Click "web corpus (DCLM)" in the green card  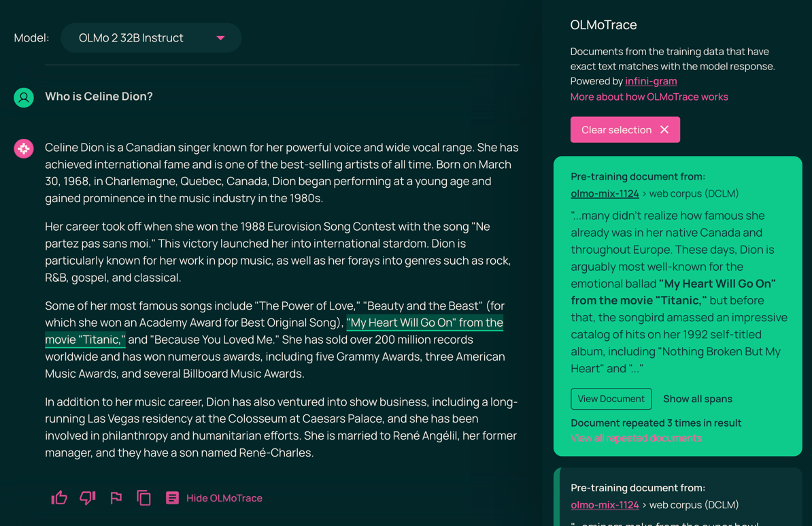click(x=694, y=193)
